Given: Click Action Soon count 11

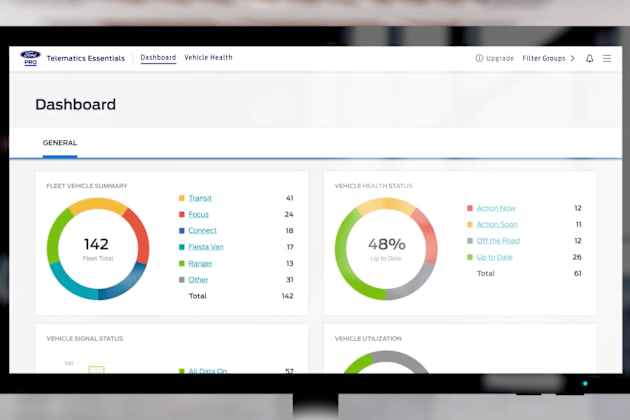Looking at the screenshot, I should pos(579,224).
